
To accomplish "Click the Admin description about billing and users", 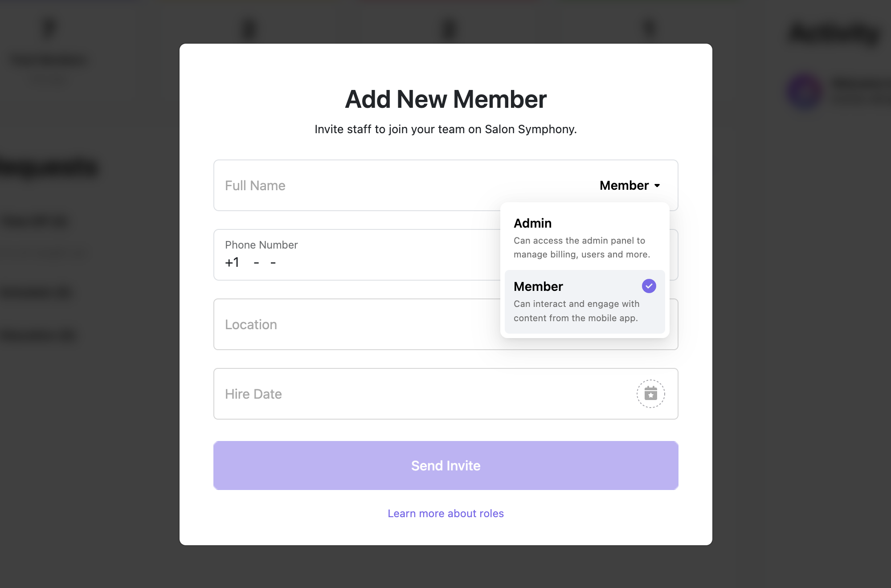I will (582, 247).
